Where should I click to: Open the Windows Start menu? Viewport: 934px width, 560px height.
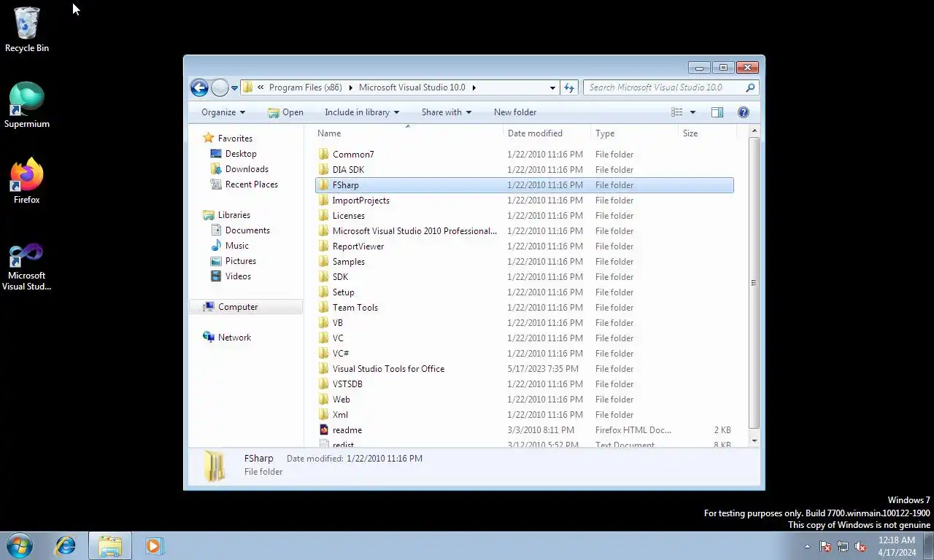[20, 545]
